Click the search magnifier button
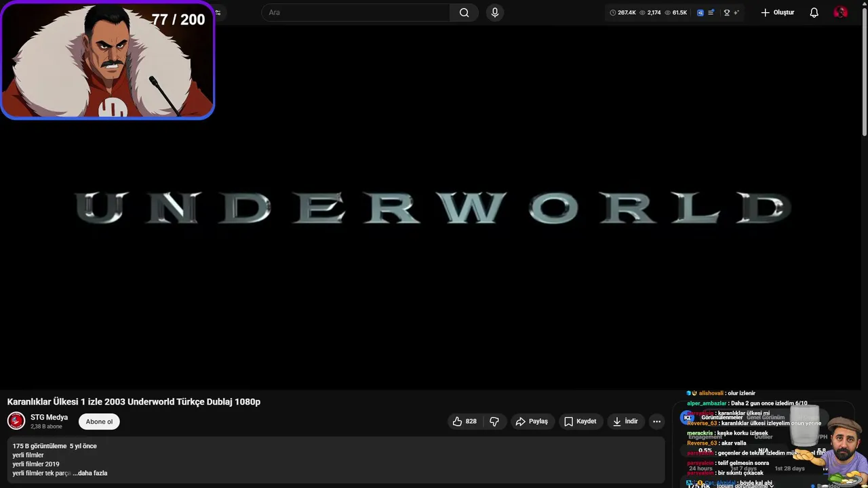The height and width of the screenshot is (488, 868). tap(464, 12)
